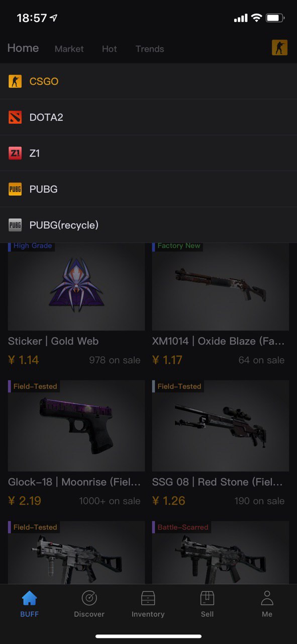Viewport: 297px width, 644px height.
Task: Select the DOTA2 game icon
Action: point(15,117)
